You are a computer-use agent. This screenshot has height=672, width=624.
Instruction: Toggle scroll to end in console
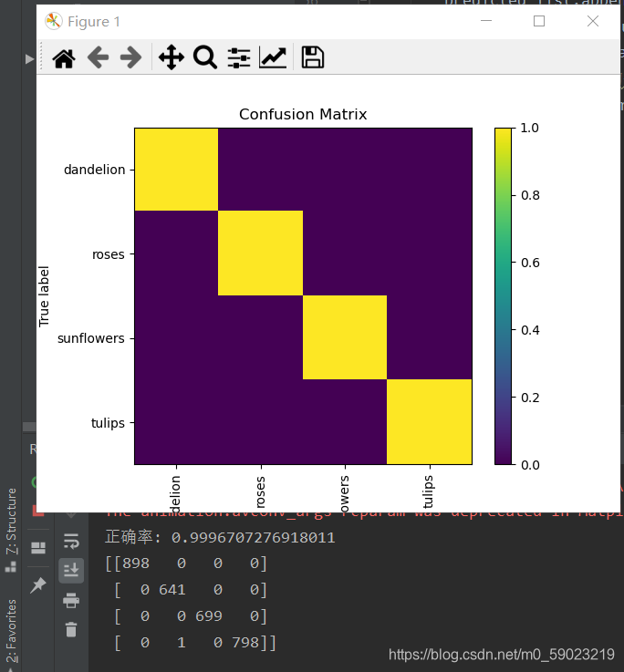coord(71,571)
